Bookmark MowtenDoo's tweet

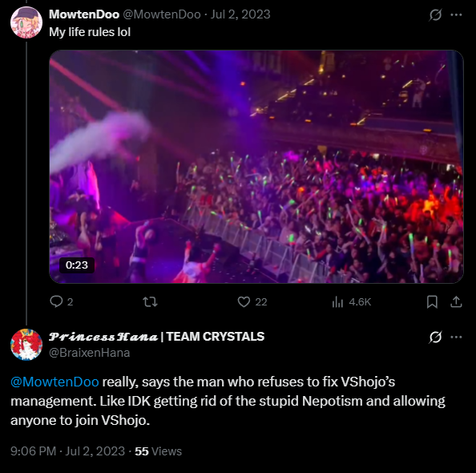tap(432, 301)
